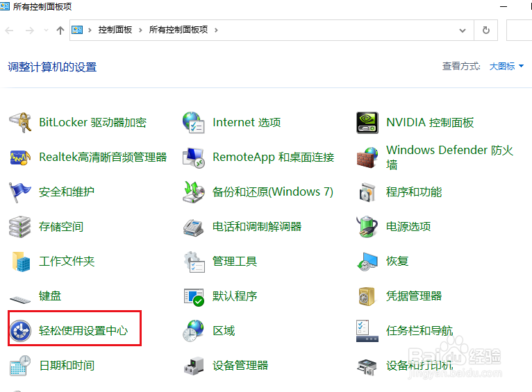Image resolution: width=532 pixels, height=392 pixels.
Task: Open the 安全和维护 flag icon
Action: [19, 192]
